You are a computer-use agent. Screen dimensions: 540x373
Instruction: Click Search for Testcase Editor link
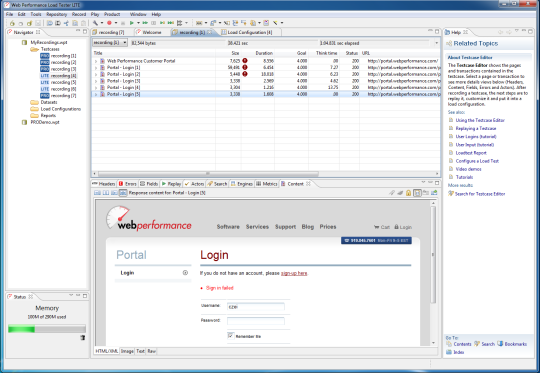(x=480, y=194)
